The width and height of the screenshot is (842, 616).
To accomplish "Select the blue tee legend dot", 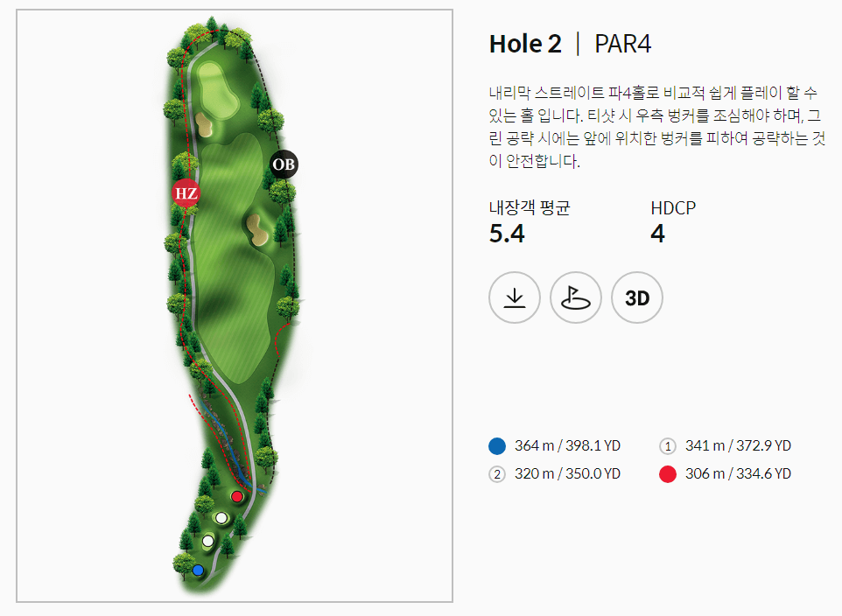I will 497,445.
